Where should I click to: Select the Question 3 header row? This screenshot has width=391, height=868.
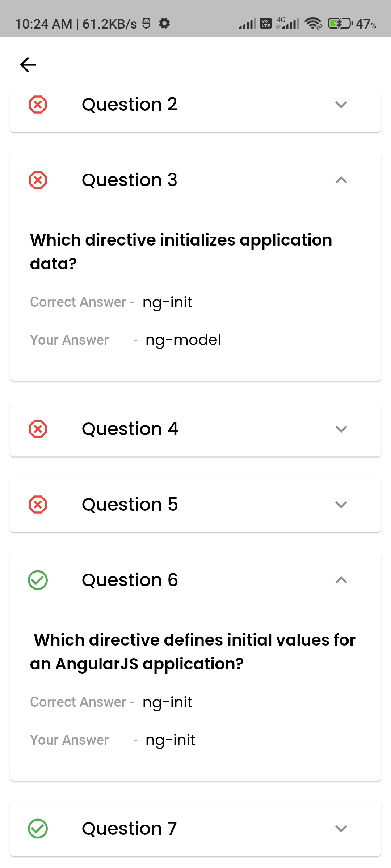click(130, 180)
